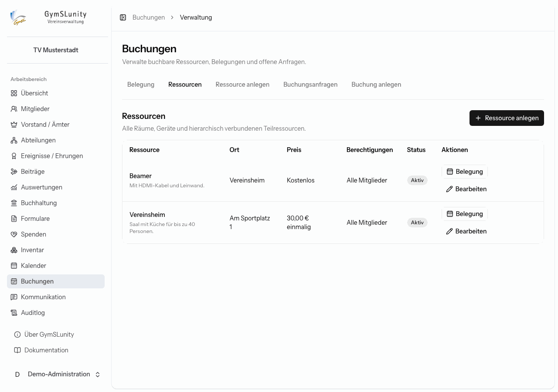Click the Dokumentation book icon
Screen dimensions: 558x392
[x=17, y=350]
